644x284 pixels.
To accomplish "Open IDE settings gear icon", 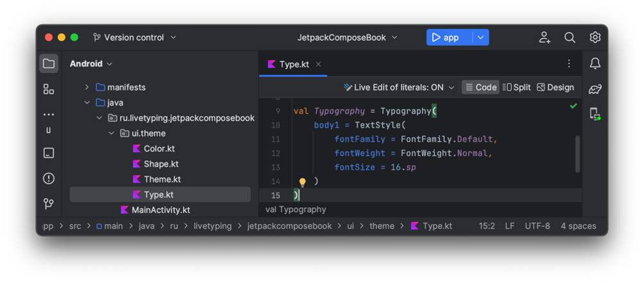I will click(595, 38).
